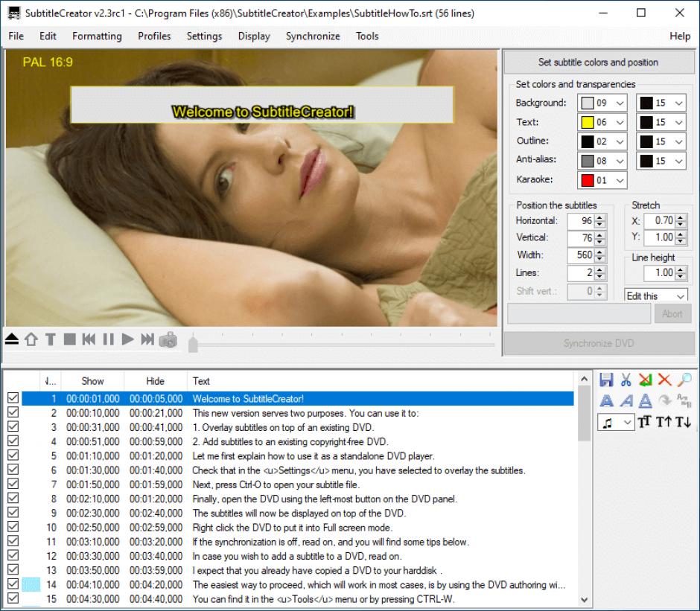Open Anti-alias color dropdown showing 08

[602, 161]
